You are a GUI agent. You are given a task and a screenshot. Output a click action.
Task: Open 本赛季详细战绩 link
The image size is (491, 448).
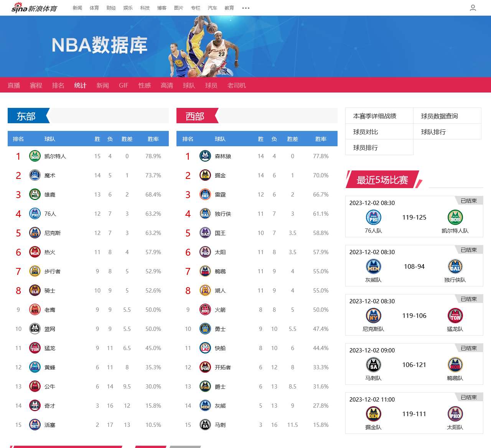coord(375,116)
